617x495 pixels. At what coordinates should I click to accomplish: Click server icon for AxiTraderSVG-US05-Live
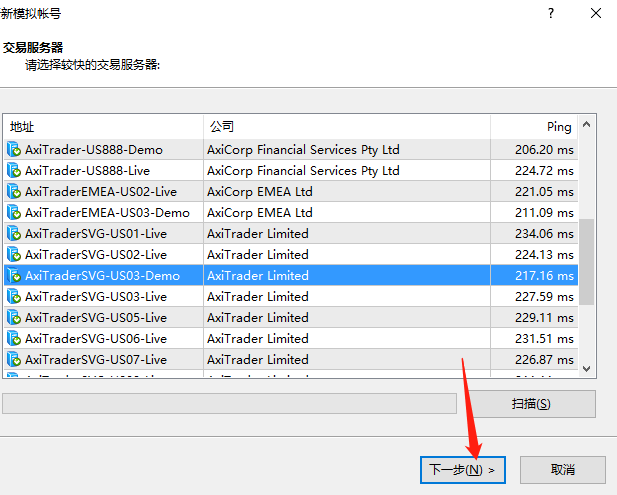coord(14,318)
